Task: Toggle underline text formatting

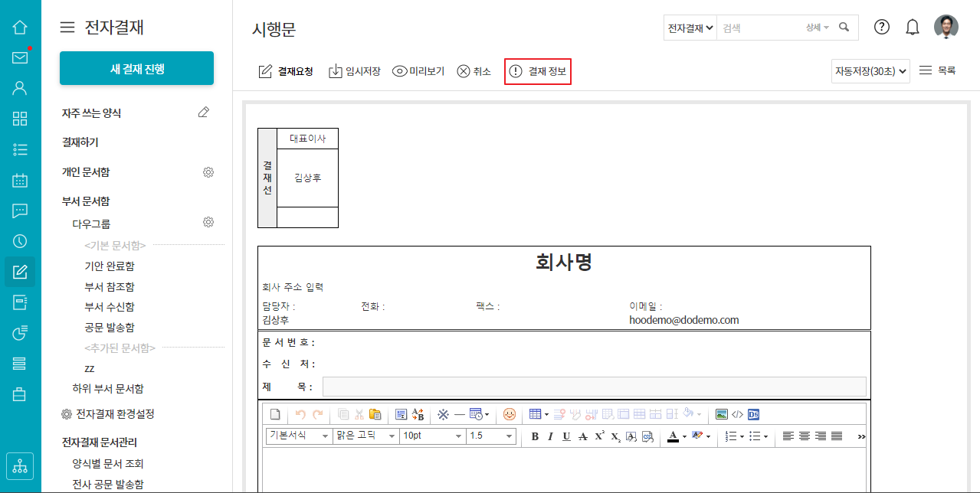Action: click(566, 436)
